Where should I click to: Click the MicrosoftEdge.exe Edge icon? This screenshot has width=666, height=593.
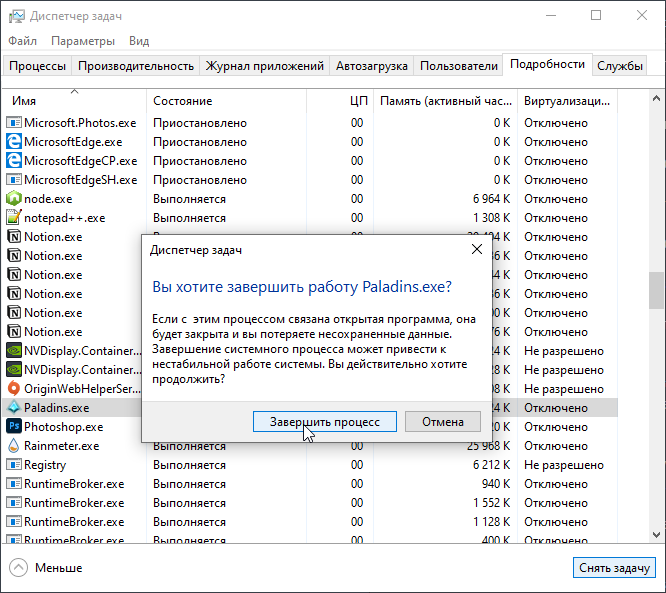[x=14, y=141]
